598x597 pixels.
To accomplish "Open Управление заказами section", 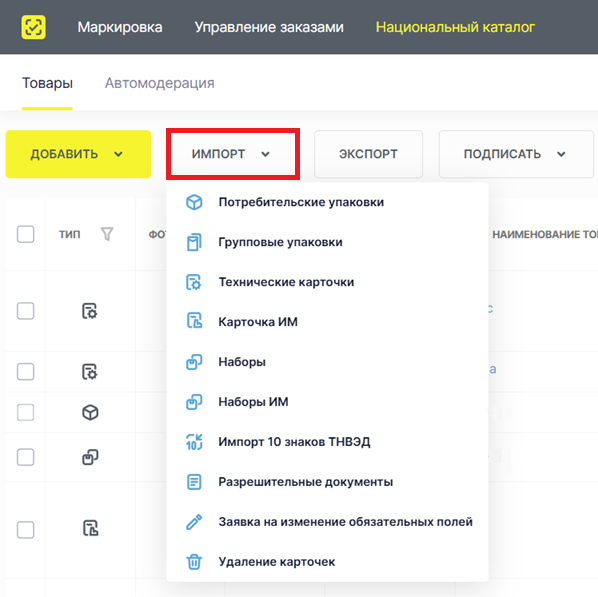I will [269, 27].
